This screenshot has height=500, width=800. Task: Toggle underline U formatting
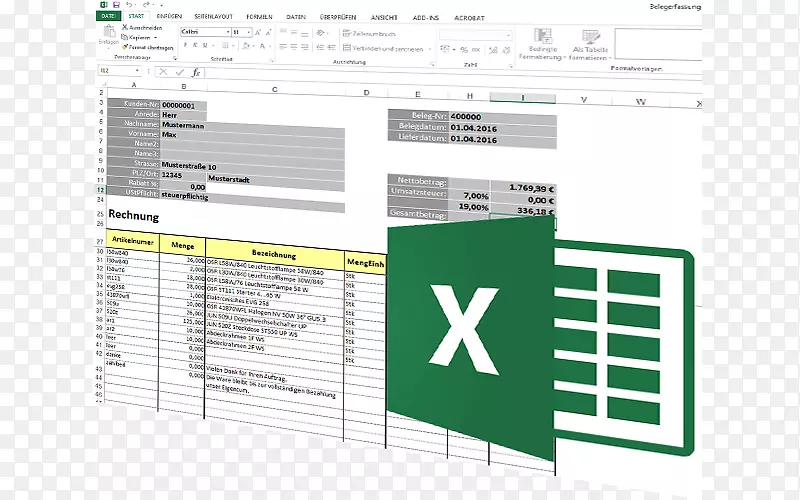click(205, 45)
